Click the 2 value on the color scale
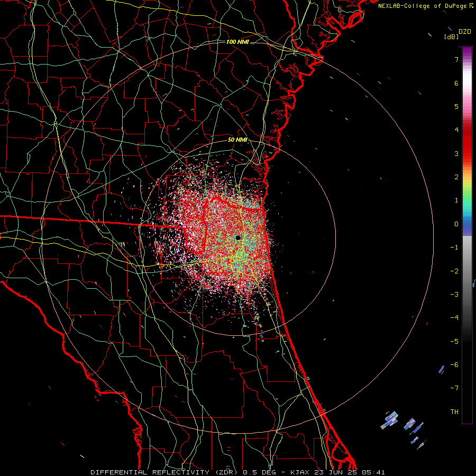This screenshot has height=476, width=476. [x=456, y=177]
